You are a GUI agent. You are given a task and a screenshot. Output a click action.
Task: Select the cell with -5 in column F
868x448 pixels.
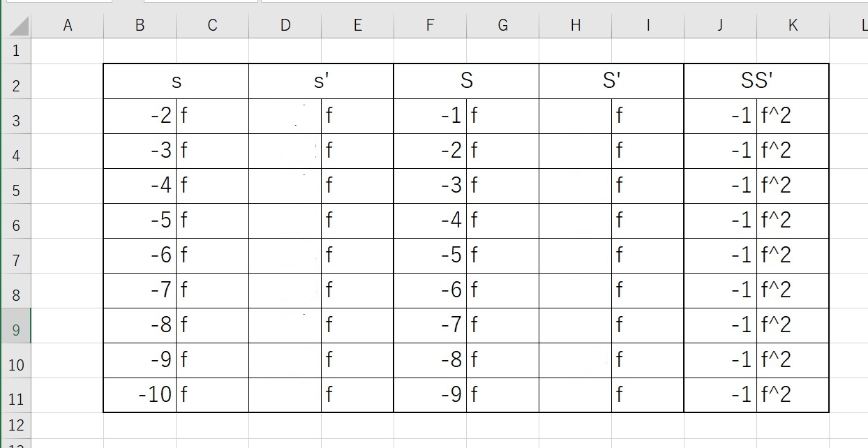tap(430, 255)
